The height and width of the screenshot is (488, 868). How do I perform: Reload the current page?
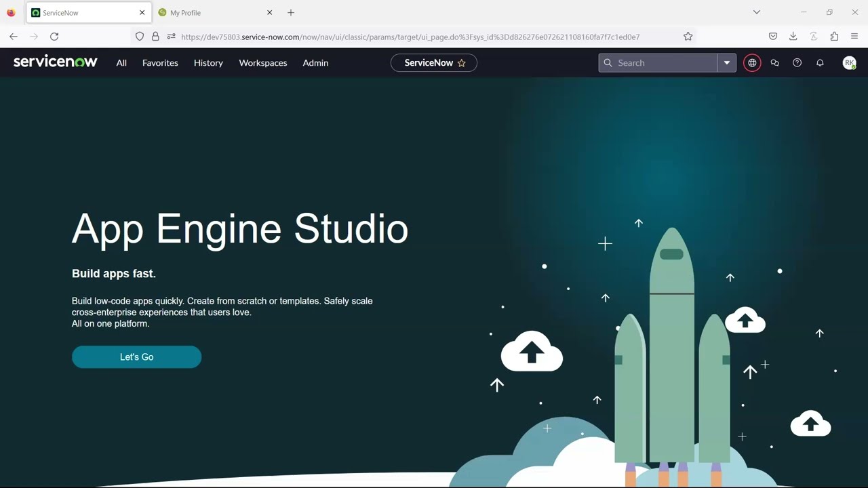[x=54, y=37]
